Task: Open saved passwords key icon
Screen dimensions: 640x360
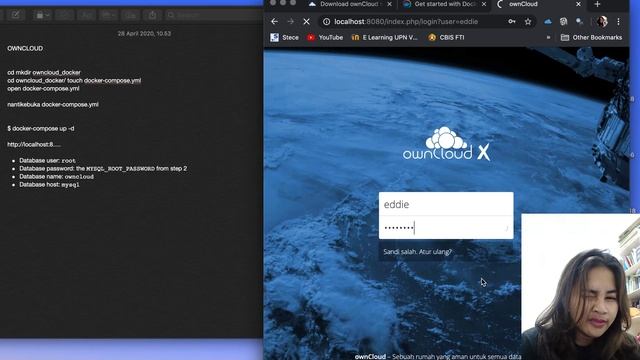Action: click(512, 22)
